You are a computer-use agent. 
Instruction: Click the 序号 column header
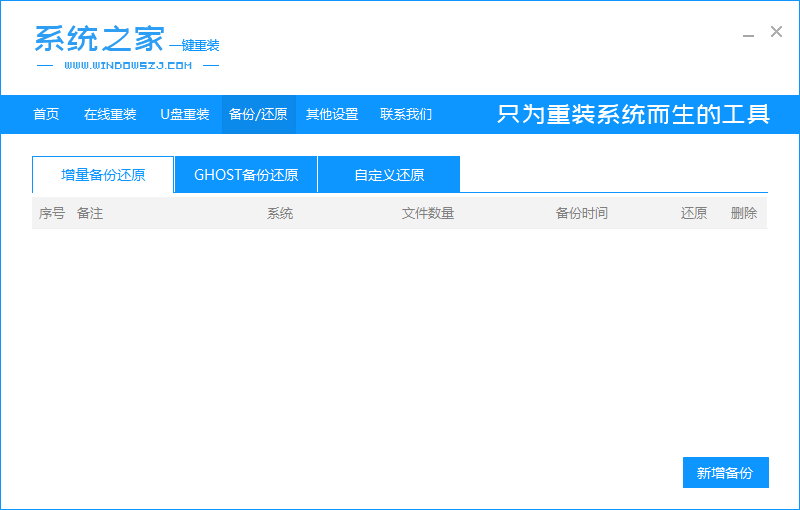(52, 213)
